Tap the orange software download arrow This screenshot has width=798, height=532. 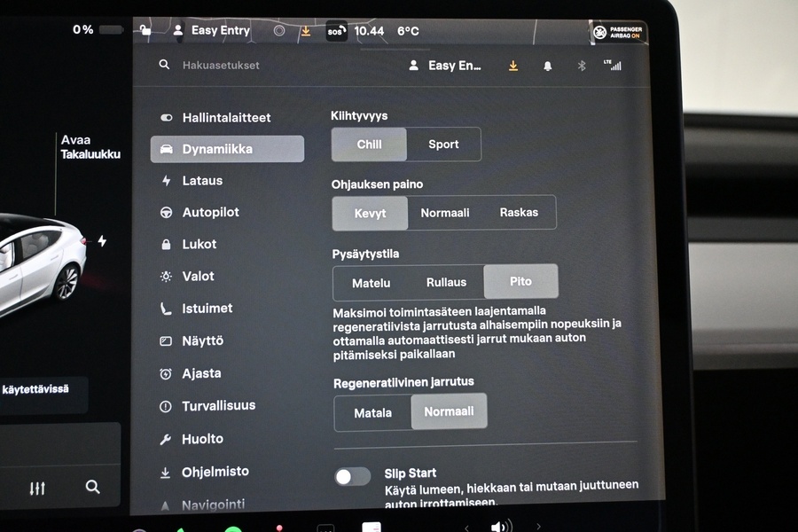pos(512,66)
